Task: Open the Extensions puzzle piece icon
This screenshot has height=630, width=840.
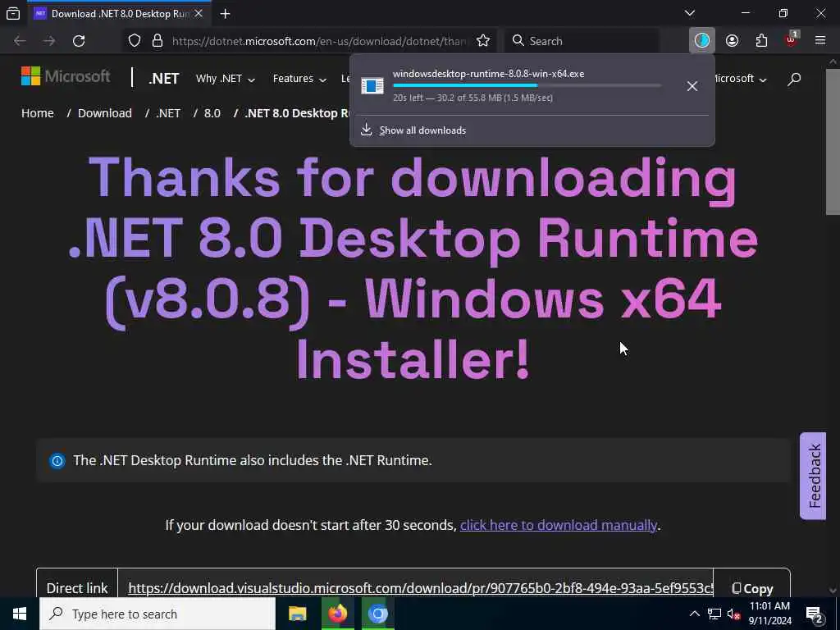Action: 761,41
